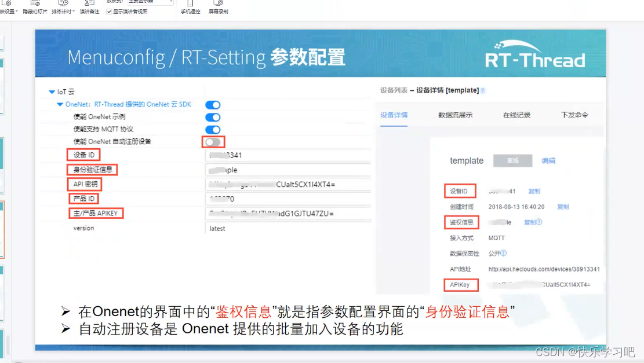The image size is (644, 363).
Task: Click the APIKey label in device details
Action: tap(460, 285)
